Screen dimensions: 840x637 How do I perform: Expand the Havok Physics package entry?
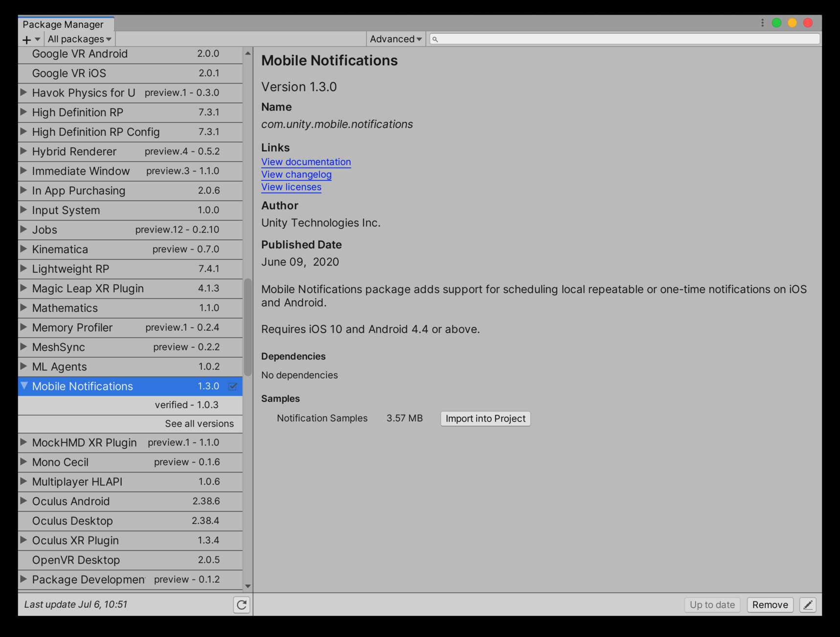point(23,92)
